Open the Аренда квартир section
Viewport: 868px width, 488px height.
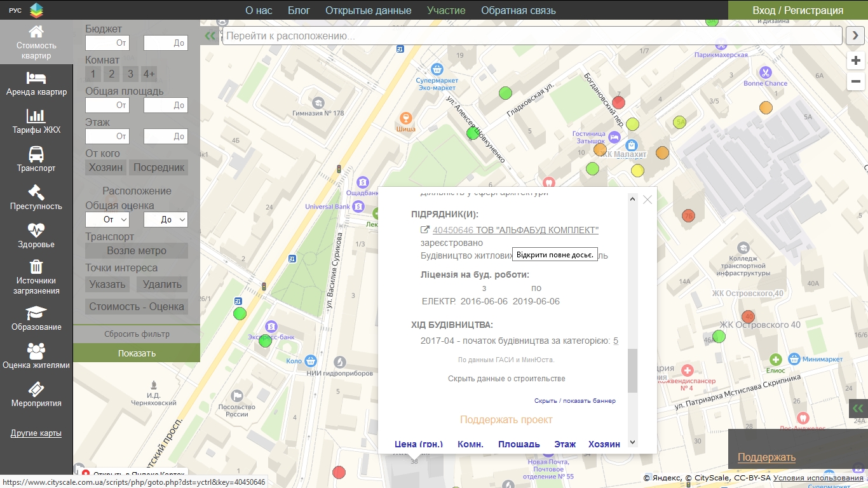[x=36, y=84]
